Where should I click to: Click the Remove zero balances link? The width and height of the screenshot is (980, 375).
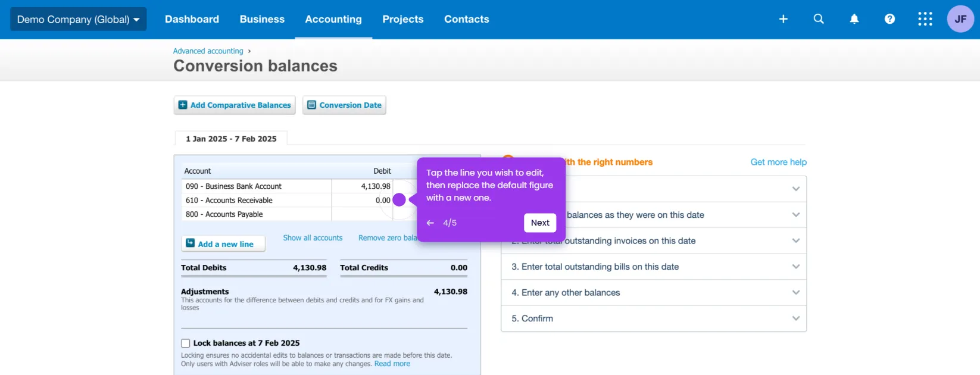tap(388, 238)
